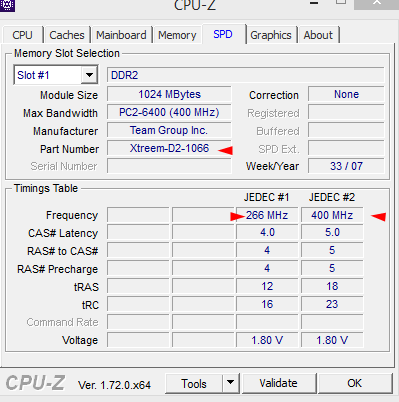Click the Validate button
Image resolution: width=399 pixels, height=402 pixels.
click(279, 383)
